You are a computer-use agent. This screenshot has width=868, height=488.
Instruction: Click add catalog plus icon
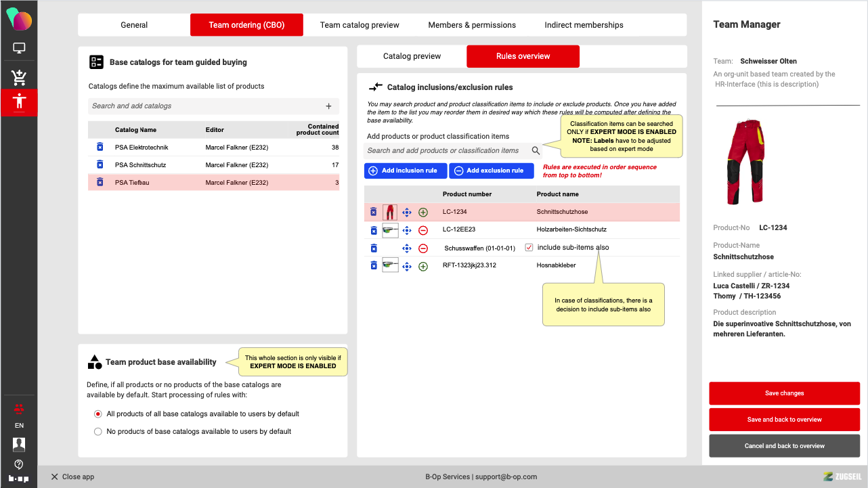[329, 106]
